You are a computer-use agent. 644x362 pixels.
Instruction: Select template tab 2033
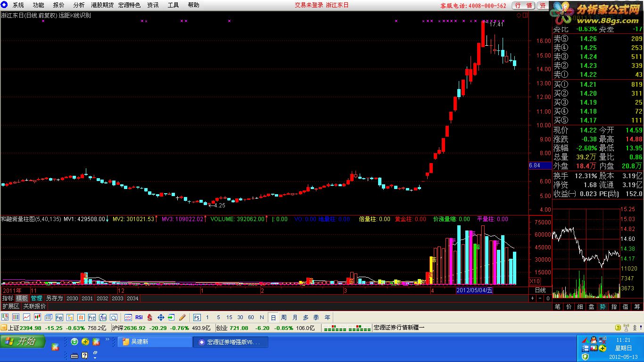coord(117,298)
